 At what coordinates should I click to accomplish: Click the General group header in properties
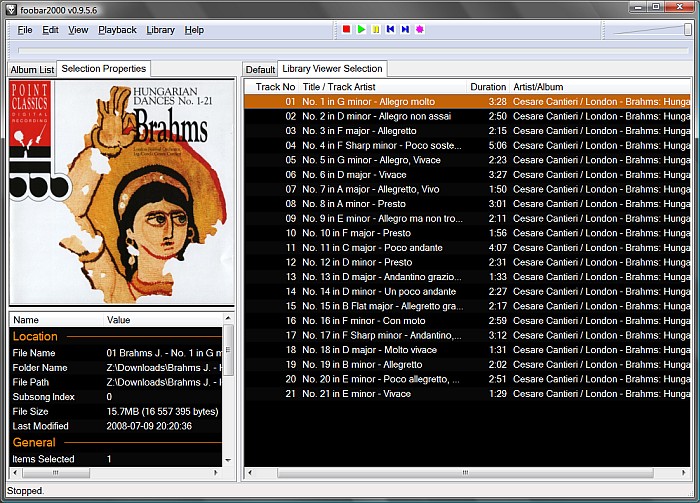pyautogui.click(x=116, y=442)
